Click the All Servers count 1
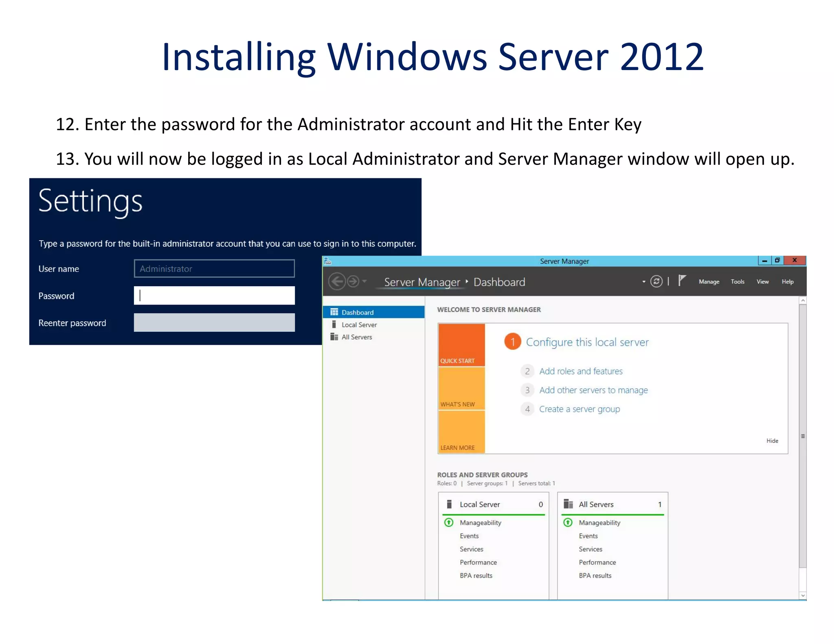The image size is (834, 644). coord(660,504)
